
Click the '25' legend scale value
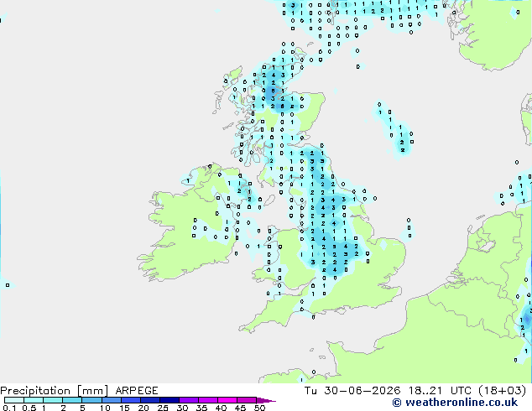coord(163,408)
